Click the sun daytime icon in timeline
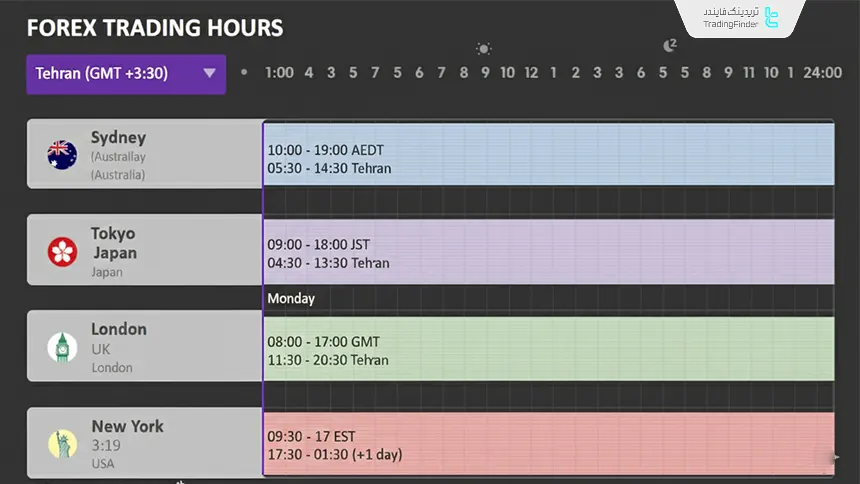Viewport: 860px width, 484px height. coord(484,48)
